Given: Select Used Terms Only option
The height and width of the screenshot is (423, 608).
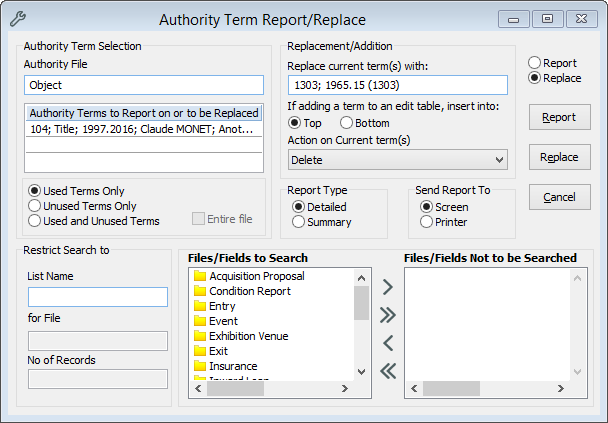Looking at the screenshot, I should pos(35,191).
